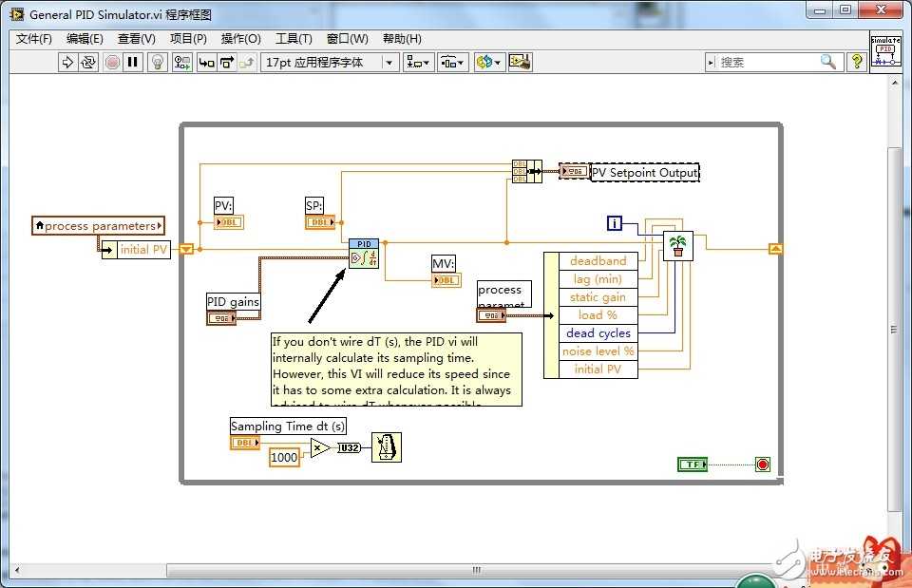This screenshot has width=912, height=588.
Task: Click the loop iteration i terminal
Action: 615,222
